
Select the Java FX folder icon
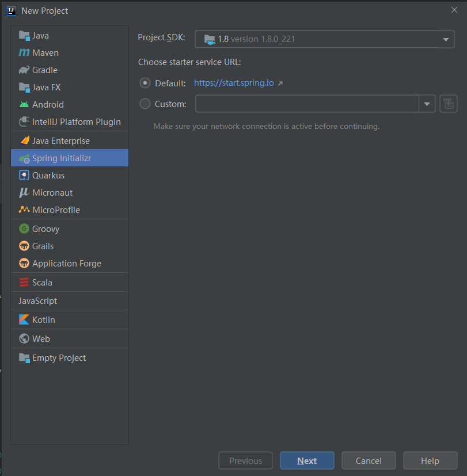click(x=24, y=87)
